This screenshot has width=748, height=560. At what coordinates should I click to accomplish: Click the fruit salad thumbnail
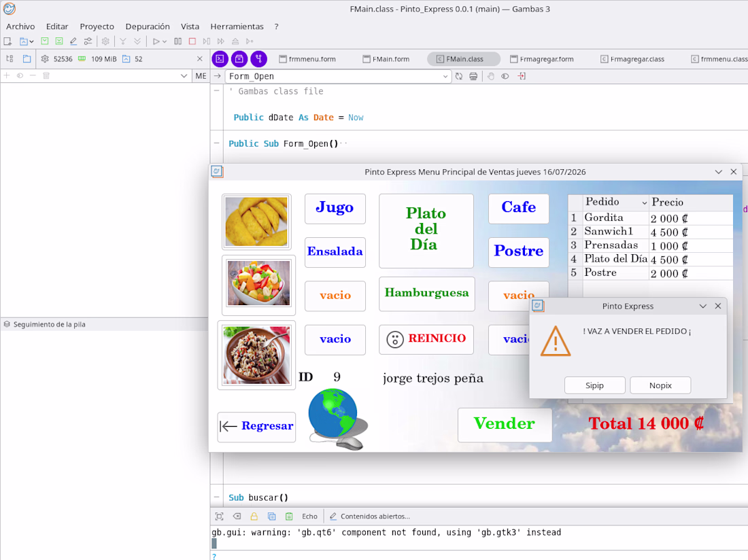(x=258, y=285)
